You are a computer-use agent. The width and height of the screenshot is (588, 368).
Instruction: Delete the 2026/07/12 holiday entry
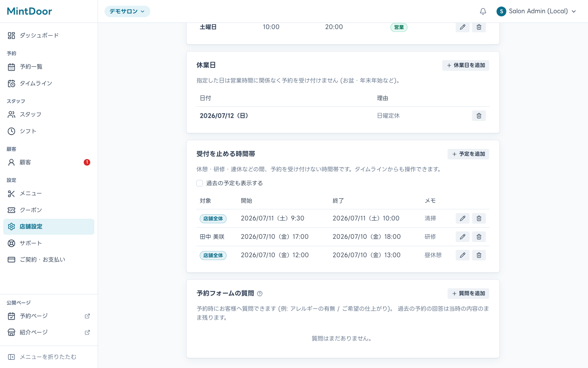[x=479, y=116]
